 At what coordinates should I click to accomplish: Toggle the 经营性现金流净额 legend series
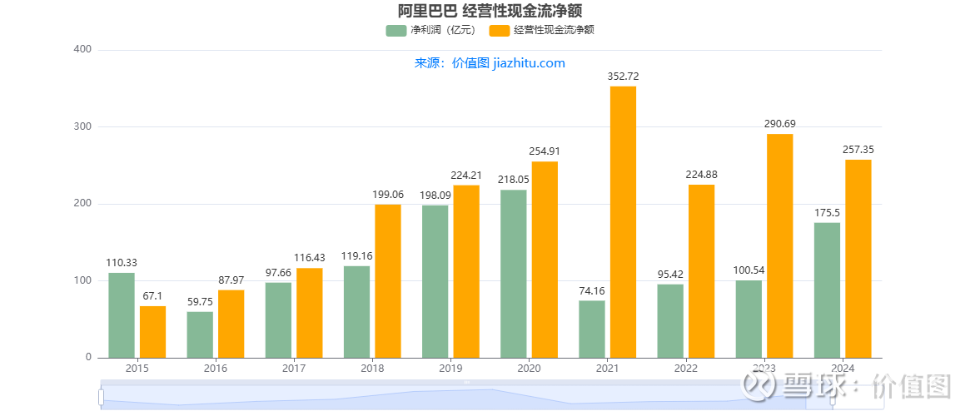(541, 30)
